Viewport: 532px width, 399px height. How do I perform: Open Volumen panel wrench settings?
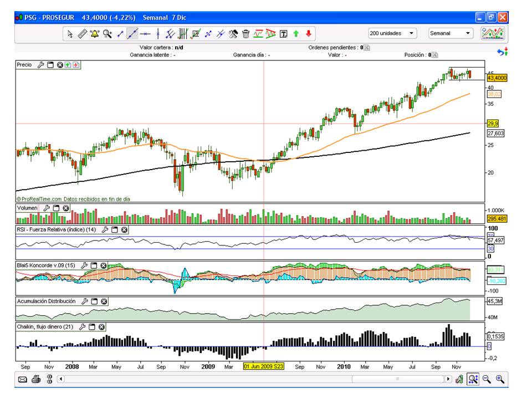click(x=47, y=208)
